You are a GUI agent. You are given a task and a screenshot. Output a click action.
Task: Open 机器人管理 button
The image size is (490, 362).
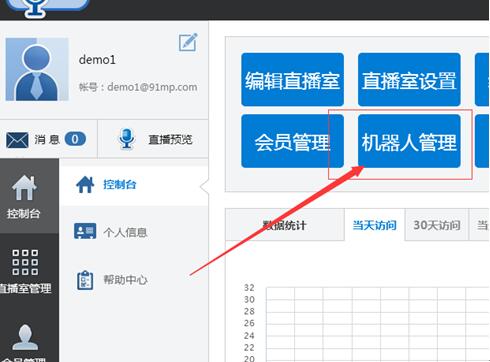409,141
